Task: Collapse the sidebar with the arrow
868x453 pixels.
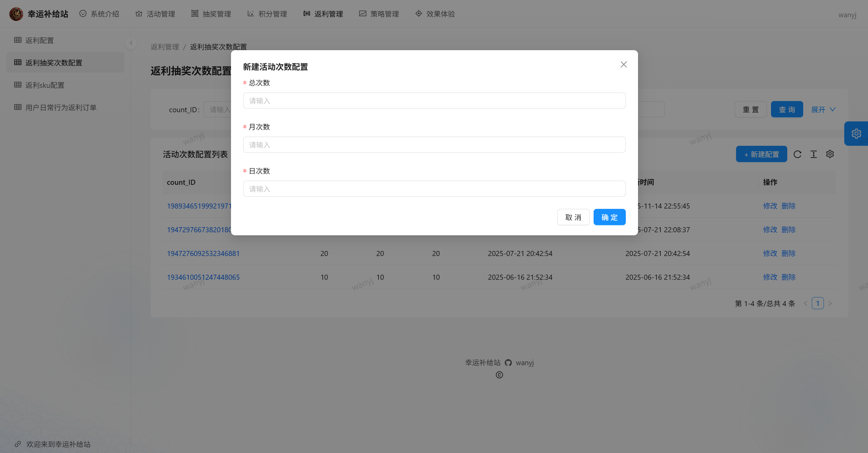Action: click(131, 43)
